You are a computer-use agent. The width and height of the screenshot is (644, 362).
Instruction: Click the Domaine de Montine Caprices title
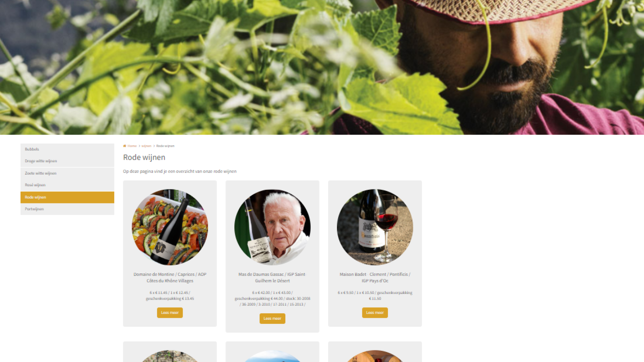[170, 278]
